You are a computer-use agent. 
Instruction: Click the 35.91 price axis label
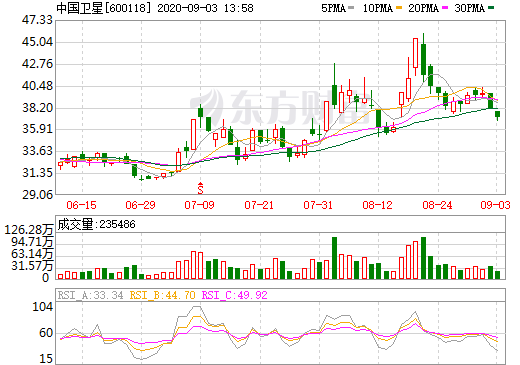[x=37, y=129]
